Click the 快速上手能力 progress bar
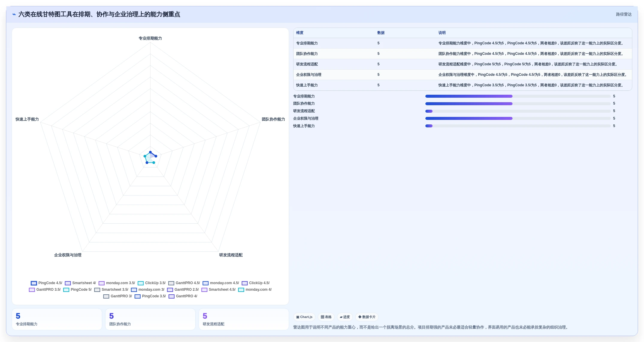The image size is (644, 342). point(518,126)
